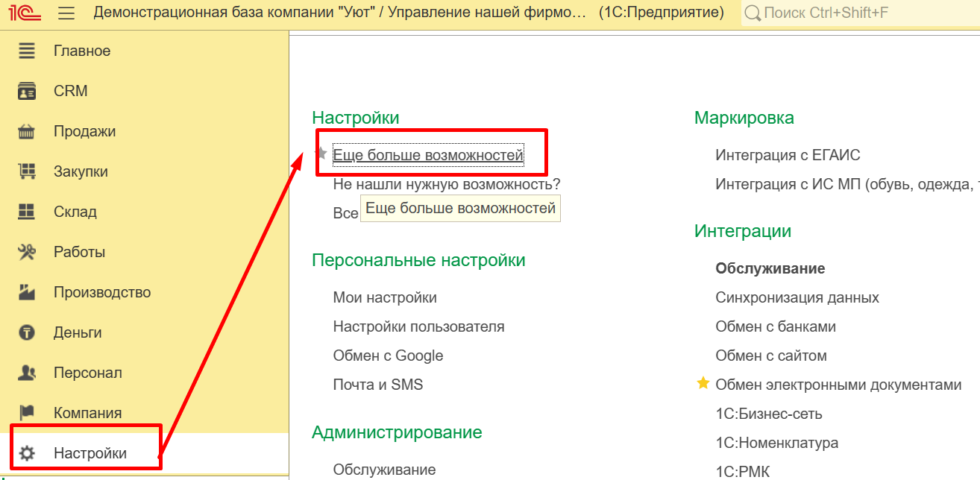Open the Компания section
Viewport: 980px width, 480px height.
[87, 413]
